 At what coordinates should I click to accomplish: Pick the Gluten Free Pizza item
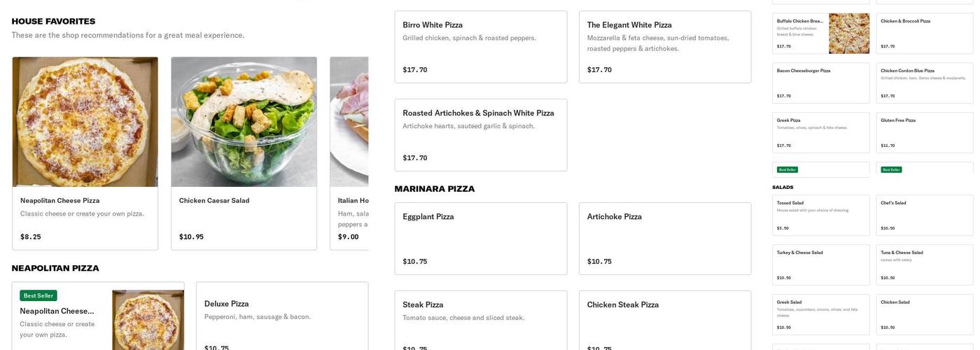(925, 133)
